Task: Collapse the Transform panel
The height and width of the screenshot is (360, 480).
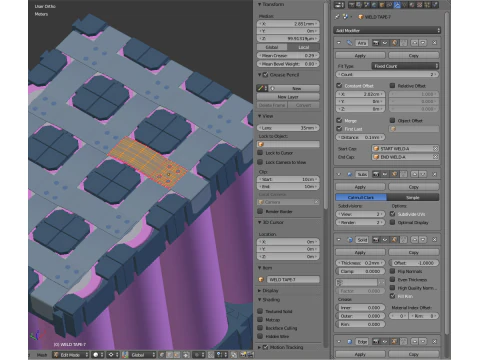Action: click(x=260, y=4)
